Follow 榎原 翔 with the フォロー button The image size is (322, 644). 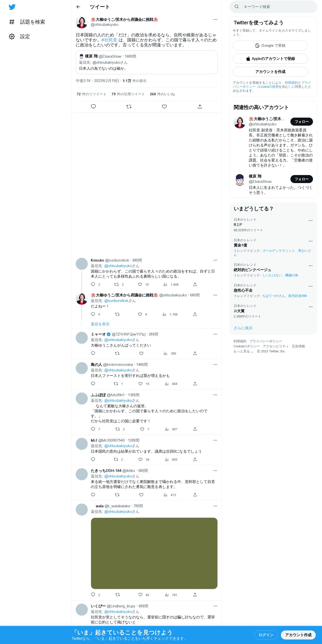(301, 179)
